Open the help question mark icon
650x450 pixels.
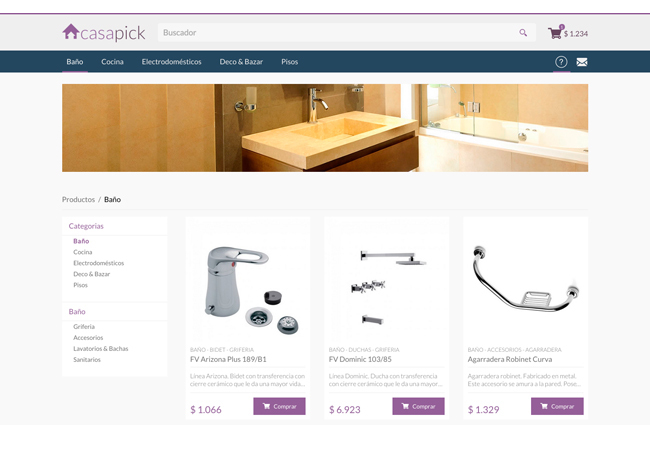(561, 62)
